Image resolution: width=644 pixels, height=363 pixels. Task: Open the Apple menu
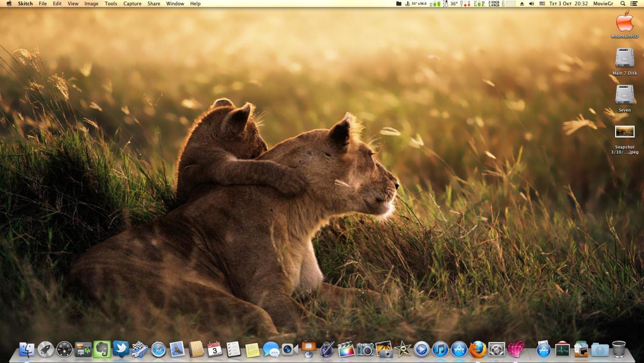tap(9, 3)
